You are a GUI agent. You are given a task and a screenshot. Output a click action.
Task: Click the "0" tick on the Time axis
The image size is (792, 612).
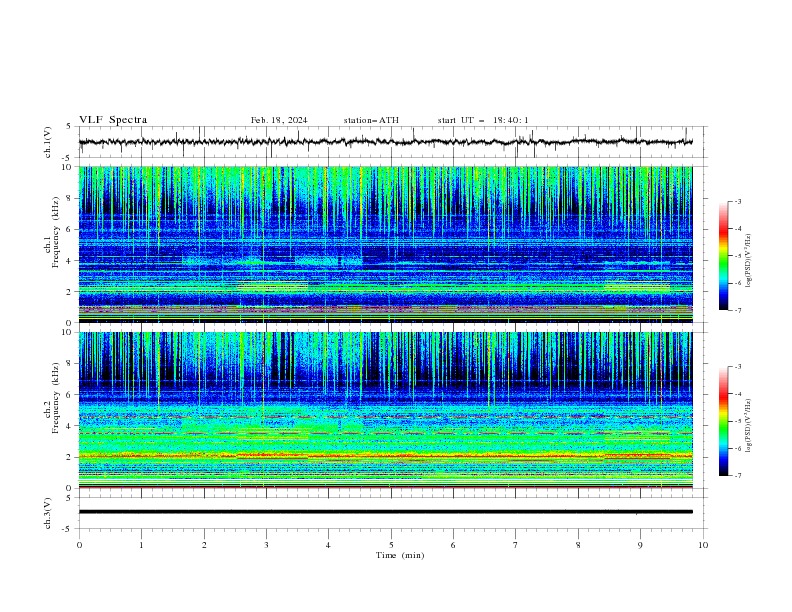coord(79,545)
